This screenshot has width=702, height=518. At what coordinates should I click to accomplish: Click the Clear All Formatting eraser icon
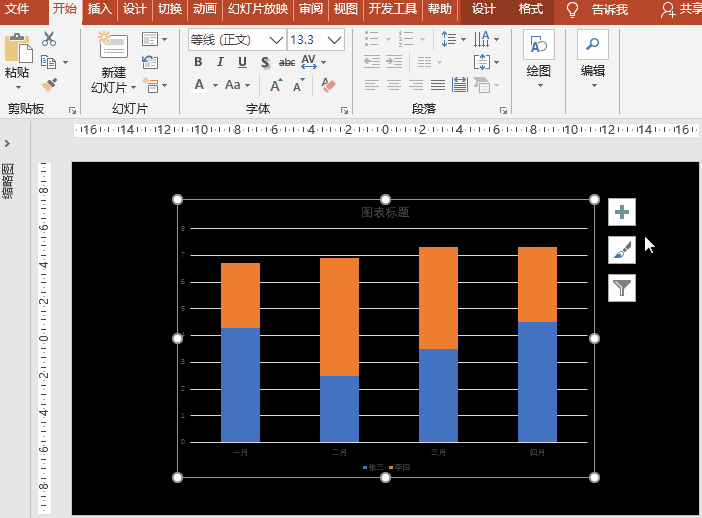click(x=328, y=85)
